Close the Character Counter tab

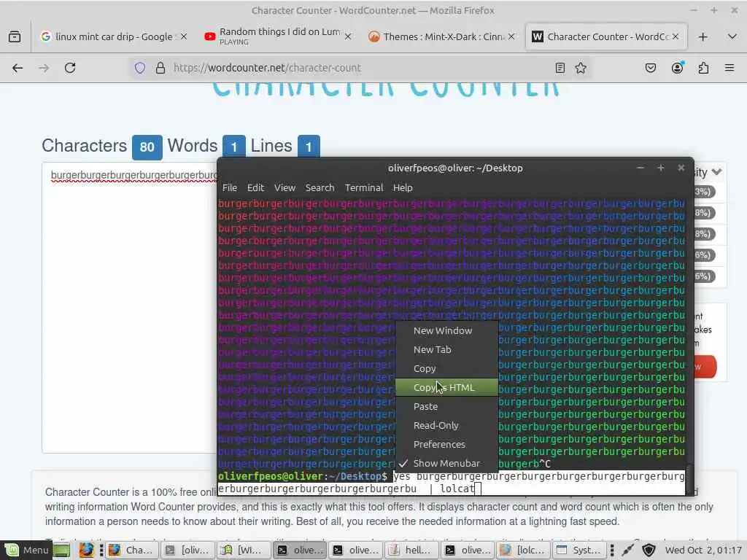pos(676,36)
